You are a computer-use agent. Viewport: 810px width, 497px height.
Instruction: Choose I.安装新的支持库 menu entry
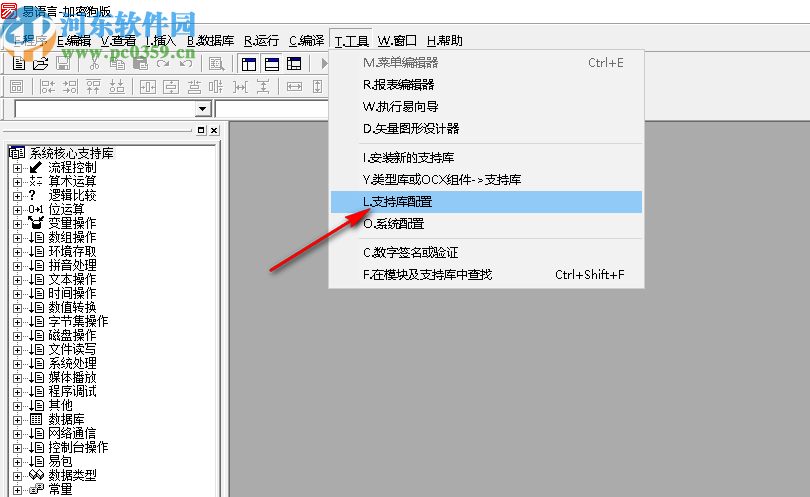[486, 158]
